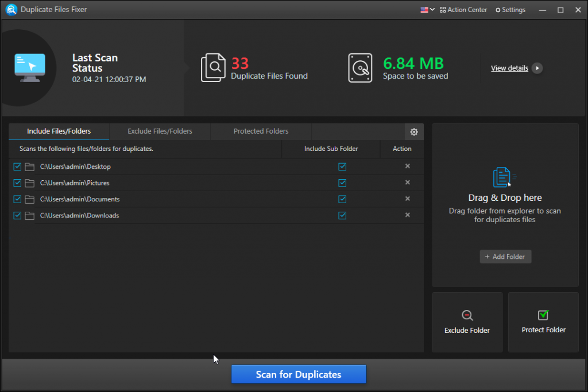Click the Drag & Drop documents icon
The image size is (588, 392).
(x=505, y=177)
